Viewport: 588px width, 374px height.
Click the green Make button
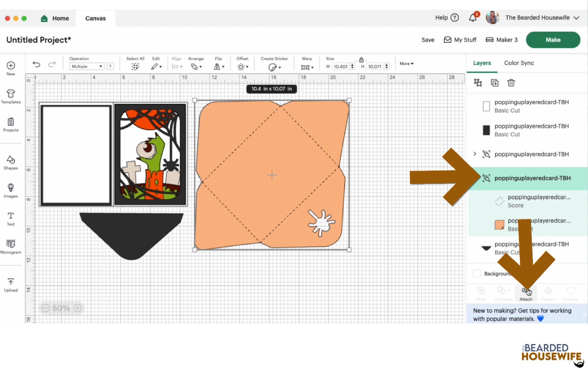(x=553, y=39)
